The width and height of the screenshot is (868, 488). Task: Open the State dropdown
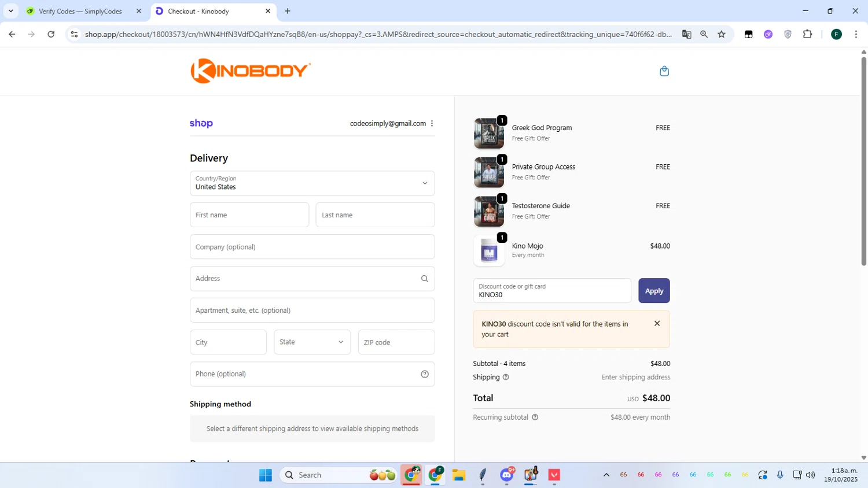(312, 342)
